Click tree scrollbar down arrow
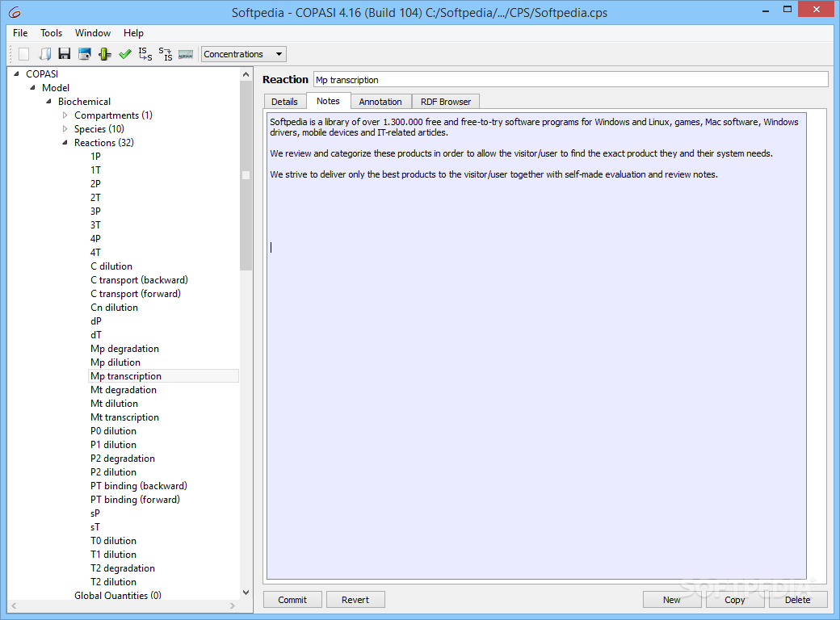840x620 pixels. coord(246,593)
